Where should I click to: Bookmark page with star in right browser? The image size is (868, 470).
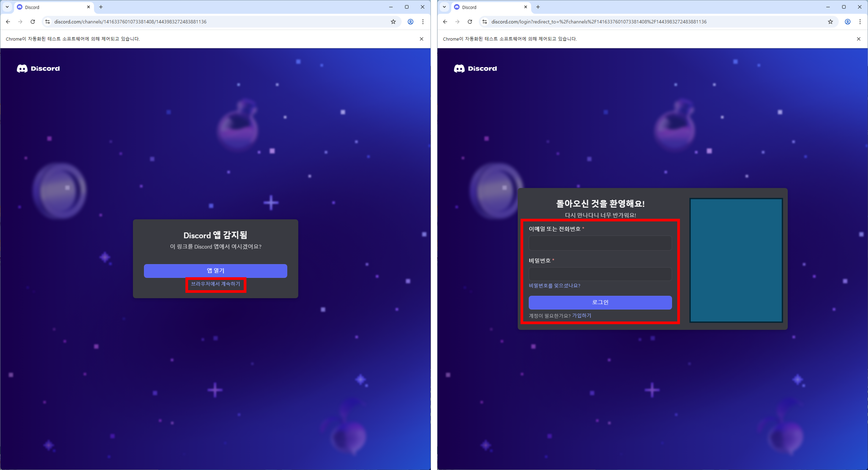(830, 22)
